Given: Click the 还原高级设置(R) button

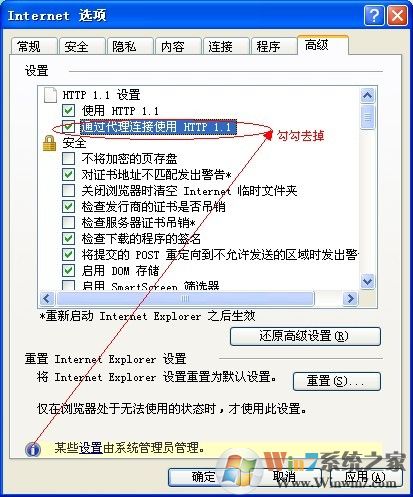Looking at the screenshot, I should coord(305,336).
